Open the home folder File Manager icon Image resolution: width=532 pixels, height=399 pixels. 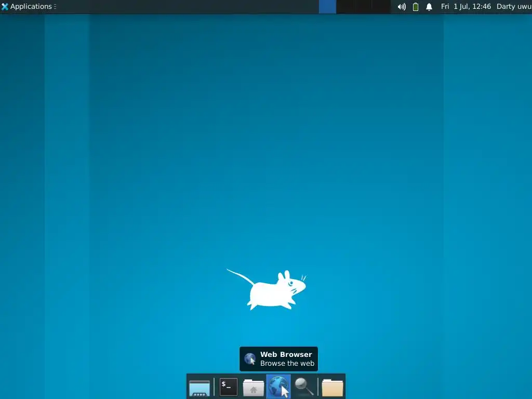253,388
